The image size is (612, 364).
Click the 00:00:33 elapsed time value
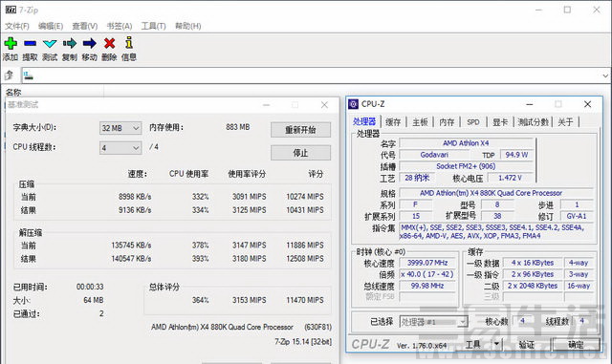click(x=90, y=287)
